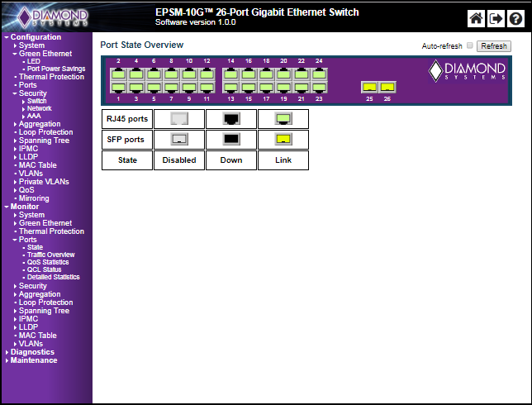Image resolution: width=532 pixels, height=405 pixels.
Task: Expand Monitor VLANs node
Action: (x=15, y=344)
